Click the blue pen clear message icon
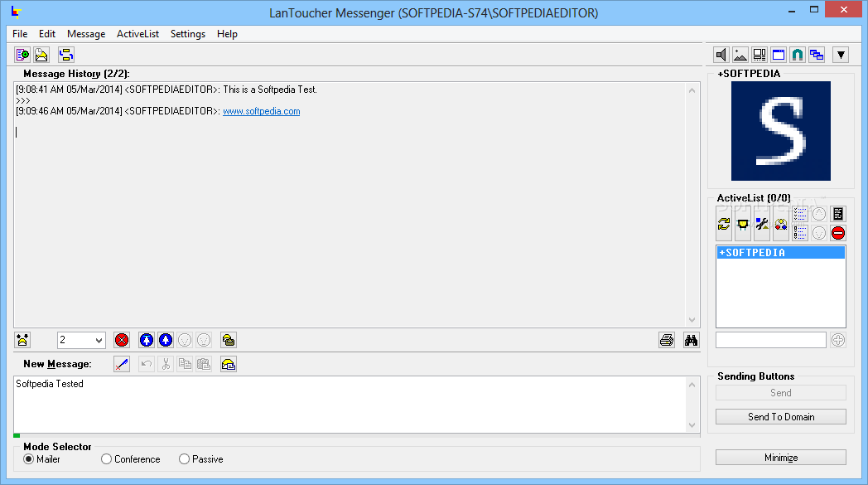 point(122,364)
